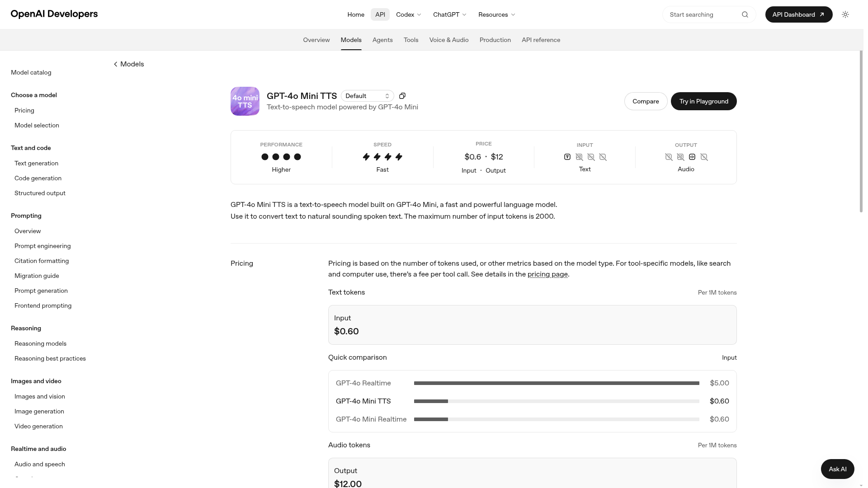Open Image generation sidebar page
Image resolution: width=868 pixels, height=488 pixels.
pyautogui.click(x=39, y=411)
